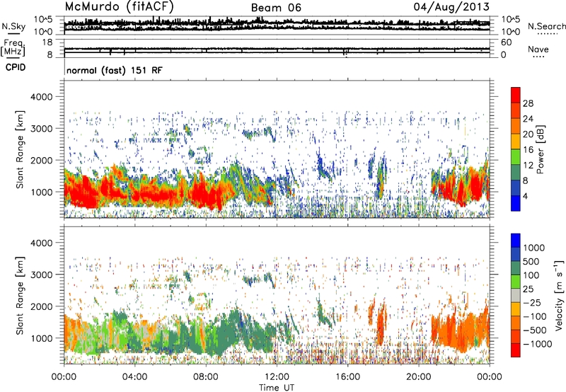Image resolution: width=566 pixels, height=392 pixels.
Task: Click the velocity panel 'Slant Range [km]' label
Action: [20, 295]
